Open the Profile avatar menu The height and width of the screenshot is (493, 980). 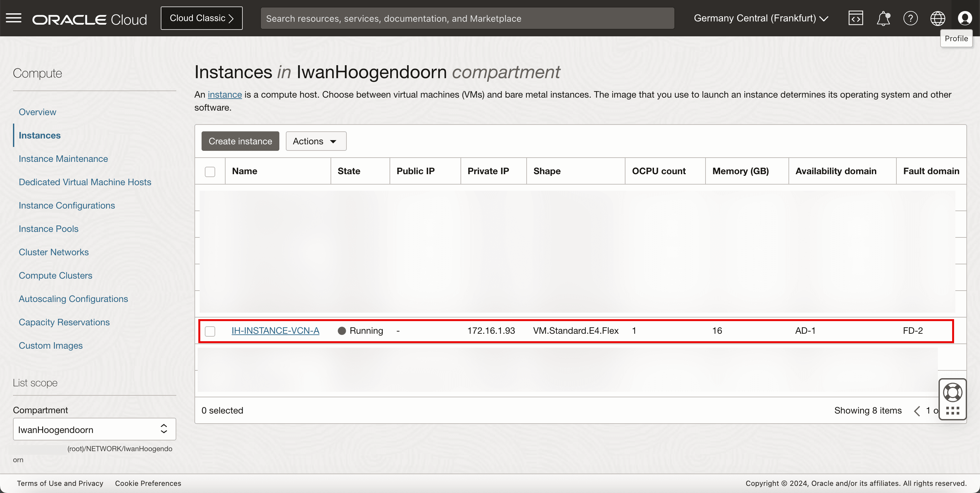point(965,18)
